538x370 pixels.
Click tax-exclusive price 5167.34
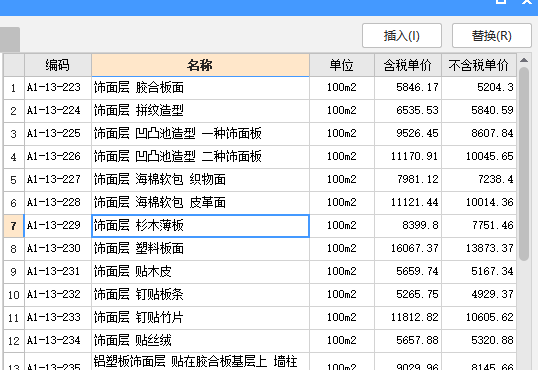(479, 272)
